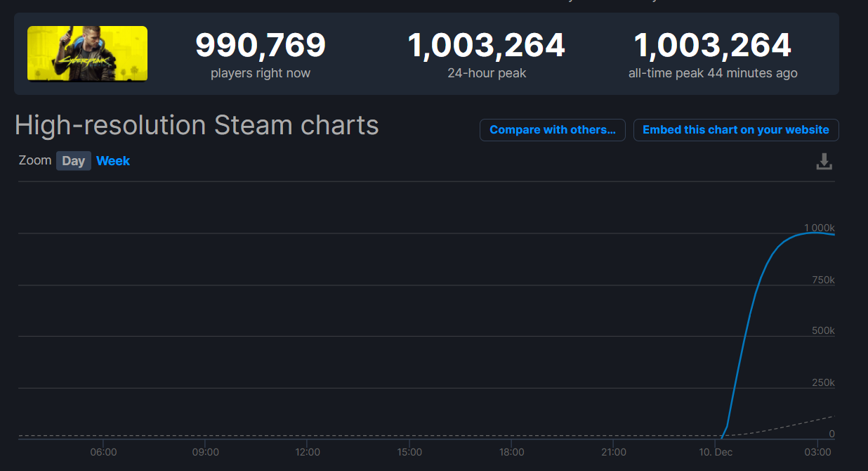868x471 pixels.
Task: Click the 500k y-axis label
Action: pyautogui.click(x=823, y=331)
